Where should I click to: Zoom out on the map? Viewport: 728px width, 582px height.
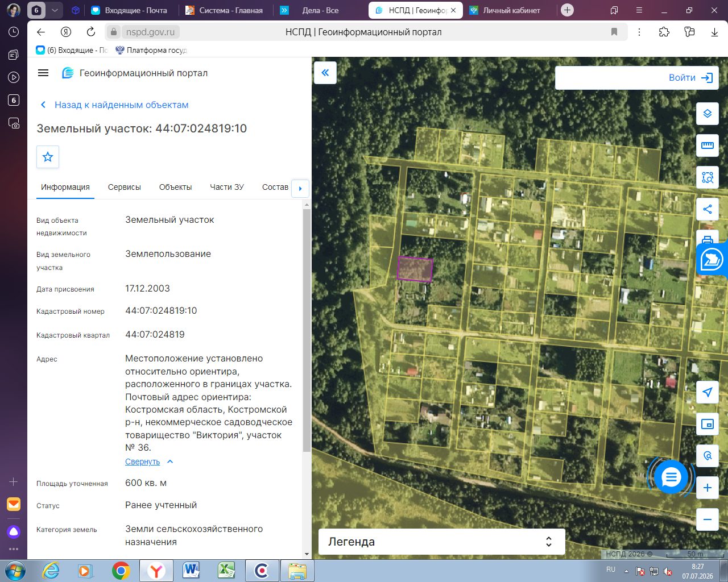[x=708, y=519]
